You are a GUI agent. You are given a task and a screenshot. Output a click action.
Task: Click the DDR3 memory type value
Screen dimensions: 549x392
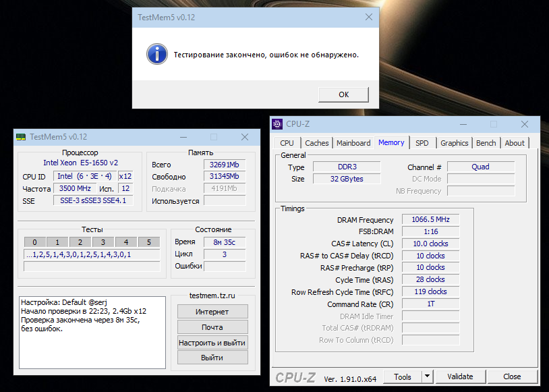[347, 167]
